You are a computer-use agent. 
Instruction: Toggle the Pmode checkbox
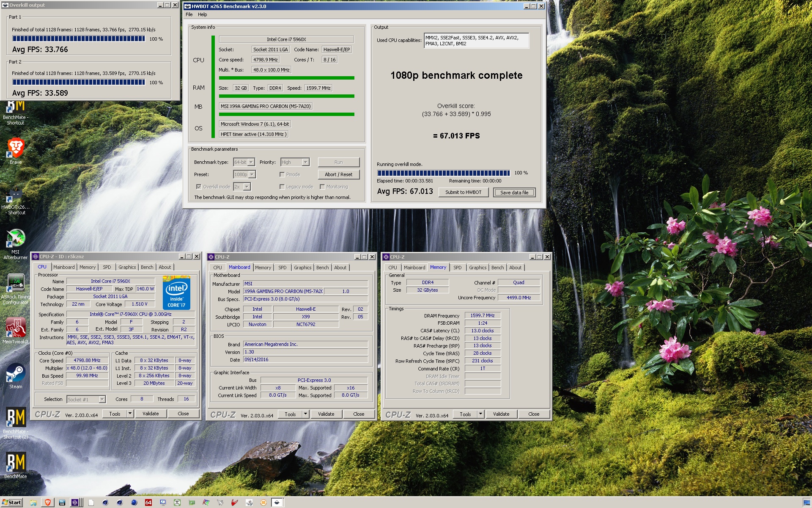pyautogui.click(x=282, y=174)
